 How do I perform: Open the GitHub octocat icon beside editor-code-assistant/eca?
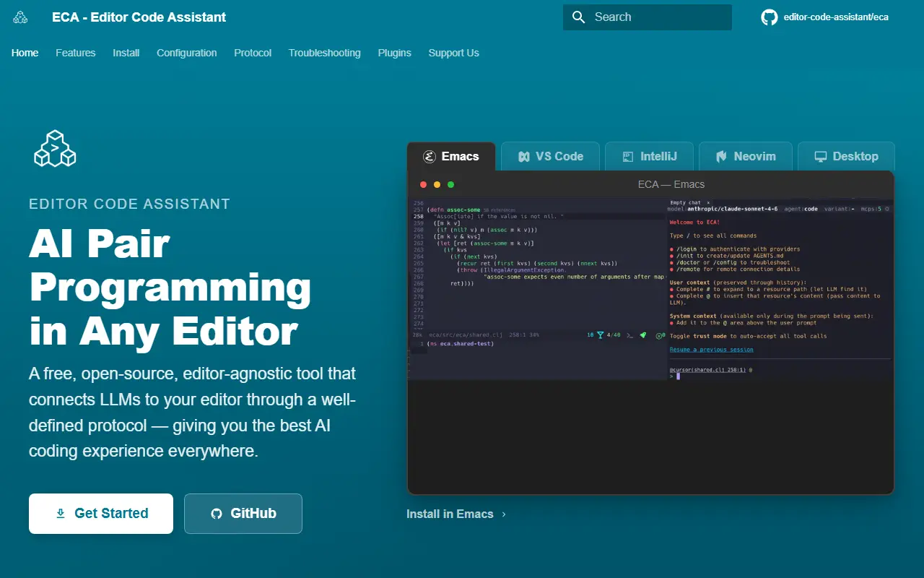click(x=770, y=17)
